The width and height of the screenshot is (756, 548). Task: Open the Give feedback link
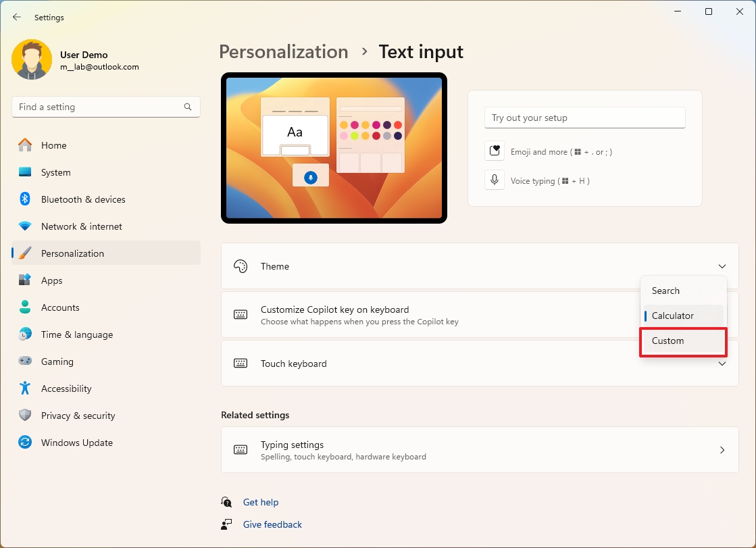point(272,524)
